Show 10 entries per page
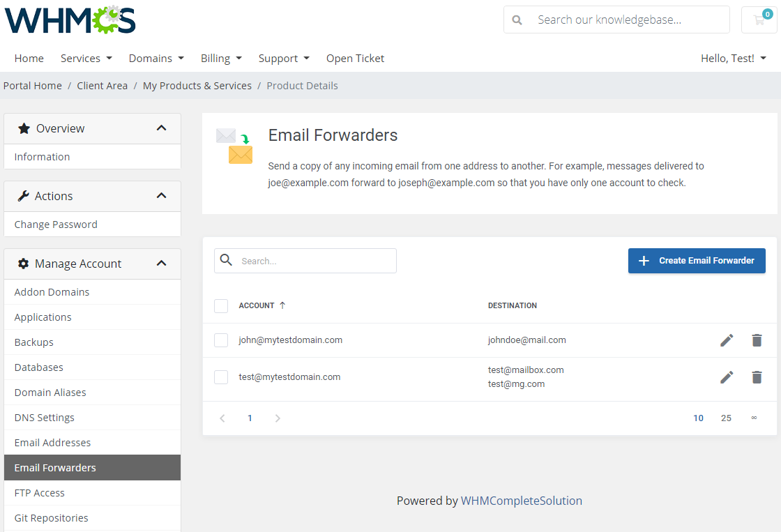781x532 pixels. click(698, 418)
